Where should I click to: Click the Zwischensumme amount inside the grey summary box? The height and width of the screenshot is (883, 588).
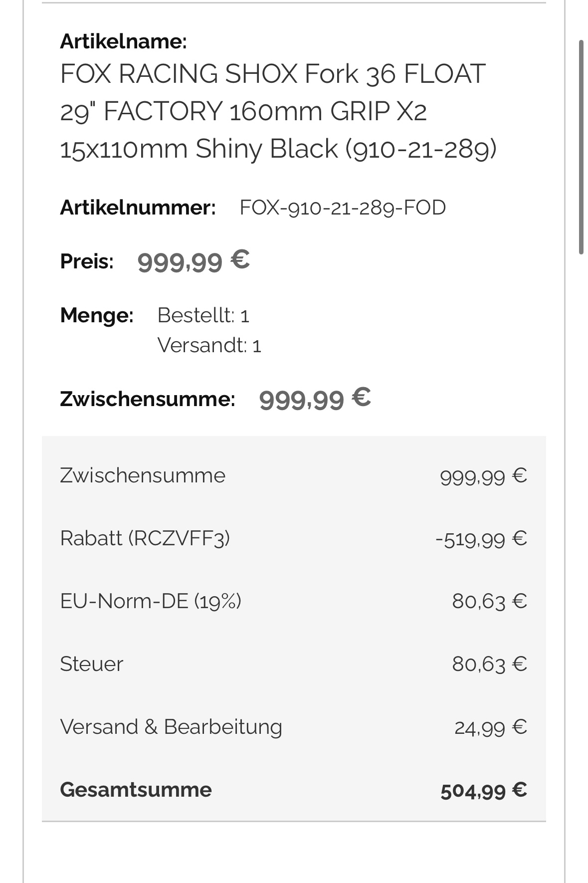483,476
